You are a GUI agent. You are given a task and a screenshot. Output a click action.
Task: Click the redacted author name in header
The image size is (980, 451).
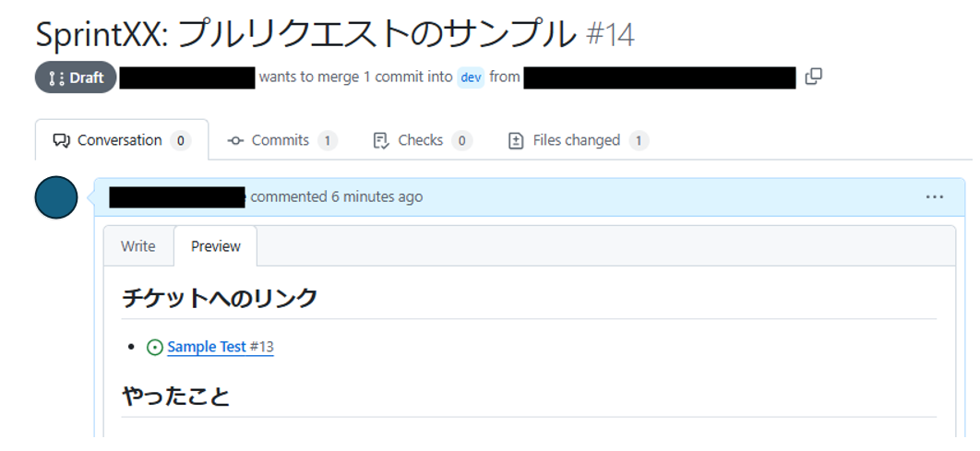[187, 77]
